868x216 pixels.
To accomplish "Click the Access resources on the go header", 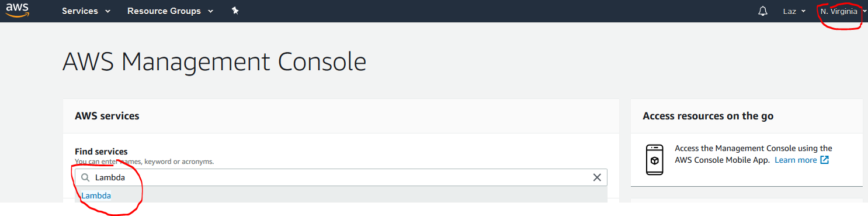I will tap(708, 116).
